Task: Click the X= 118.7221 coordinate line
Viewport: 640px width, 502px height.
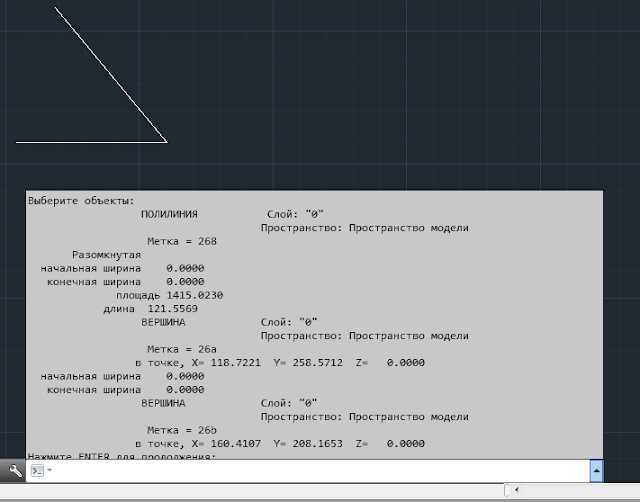Action: 280,362
